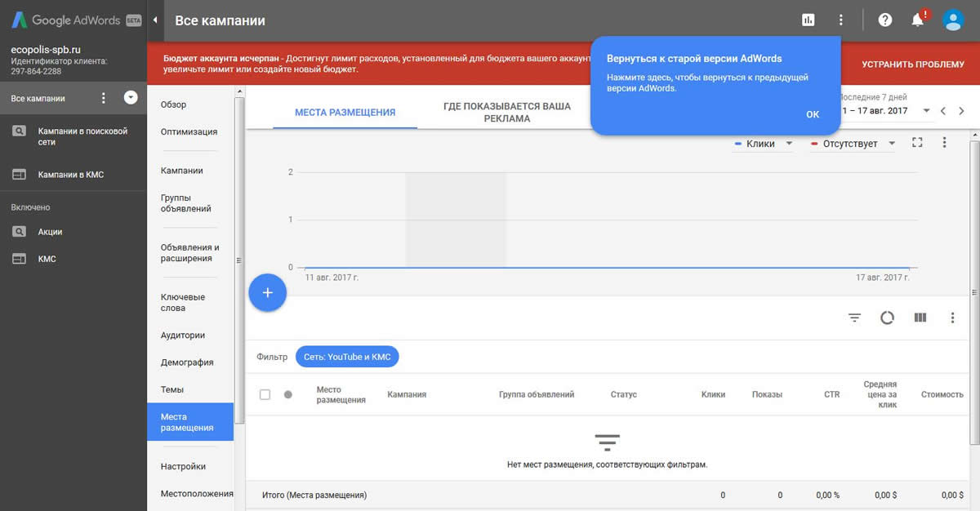Click the Сеть: YouTube и КМС filter chip
Screen dimensions: 980x511
pos(347,357)
